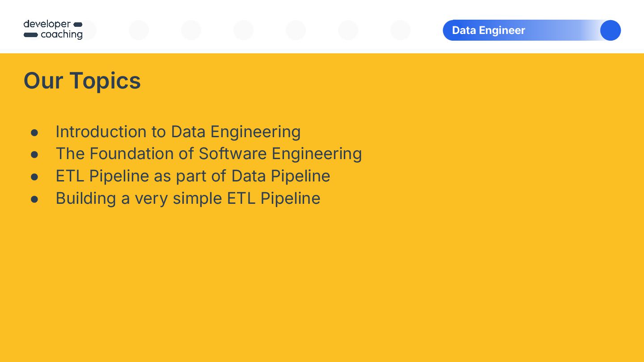The height and width of the screenshot is (362, 644).
Task: Select Building a very simple ETL Pipeline
Action: pyautogui.click(x=188, y=198)
